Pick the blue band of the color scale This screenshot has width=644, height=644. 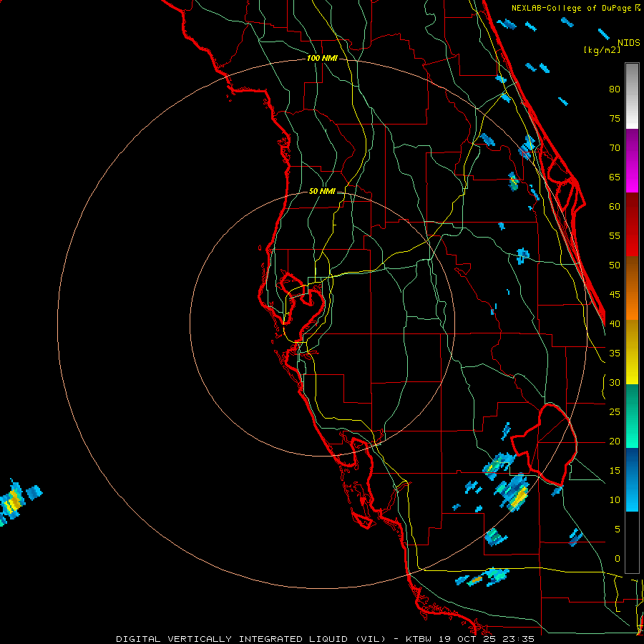pyautogui.click(x=632, y=479)
